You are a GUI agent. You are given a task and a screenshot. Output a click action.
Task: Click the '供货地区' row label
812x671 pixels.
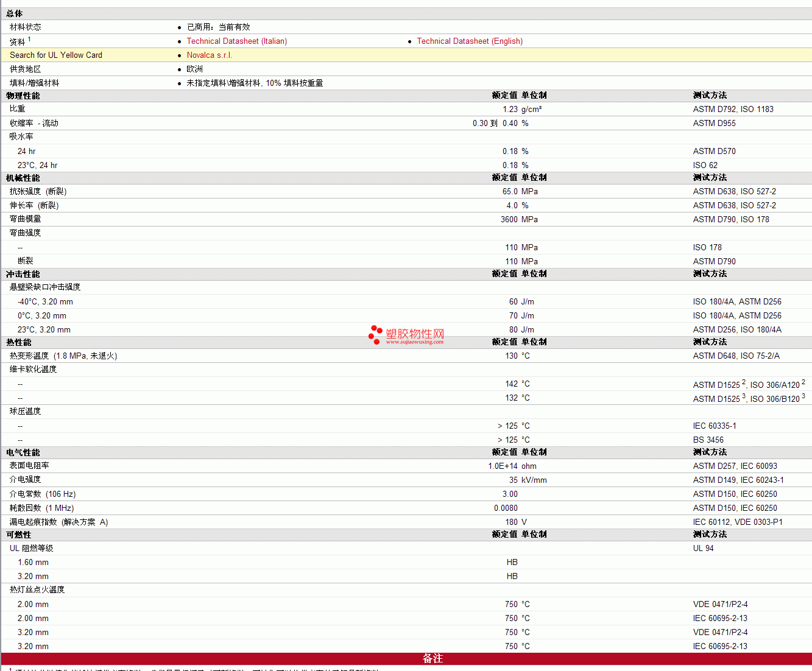point(26,69)
